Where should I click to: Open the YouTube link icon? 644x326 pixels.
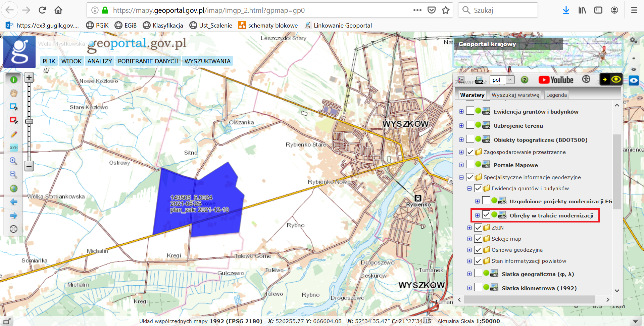556,80
